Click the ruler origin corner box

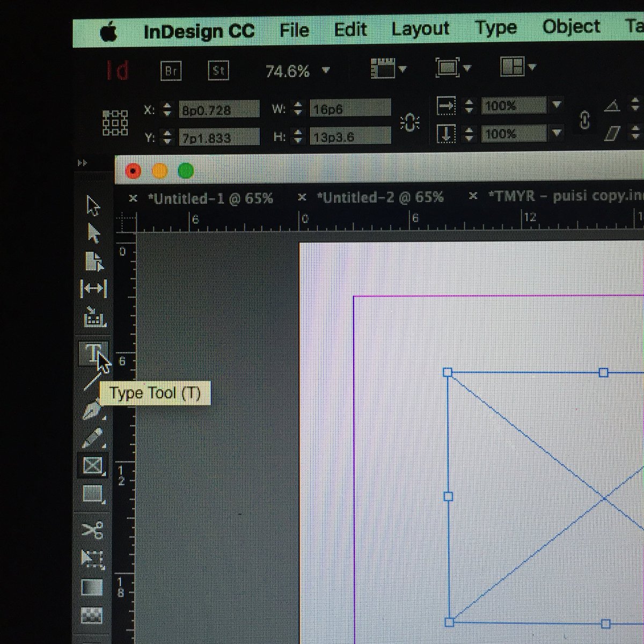click(126, 222)
